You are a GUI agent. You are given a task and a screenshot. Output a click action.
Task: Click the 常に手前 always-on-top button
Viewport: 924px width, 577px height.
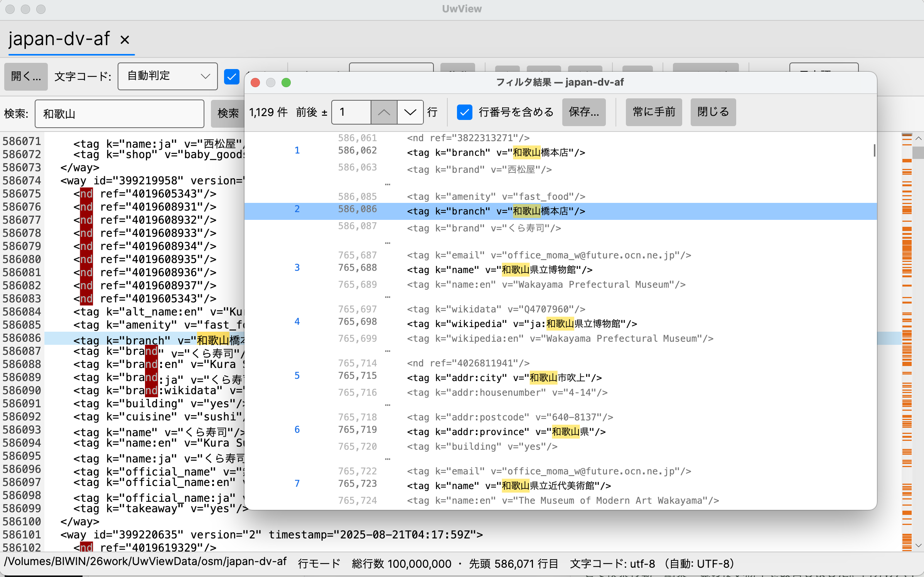tap(654, 112)
